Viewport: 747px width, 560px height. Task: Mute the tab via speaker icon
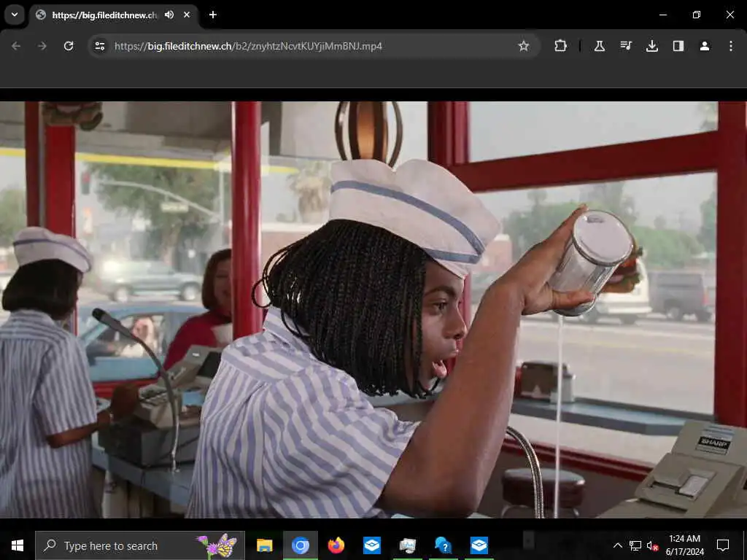coord(169,15)
